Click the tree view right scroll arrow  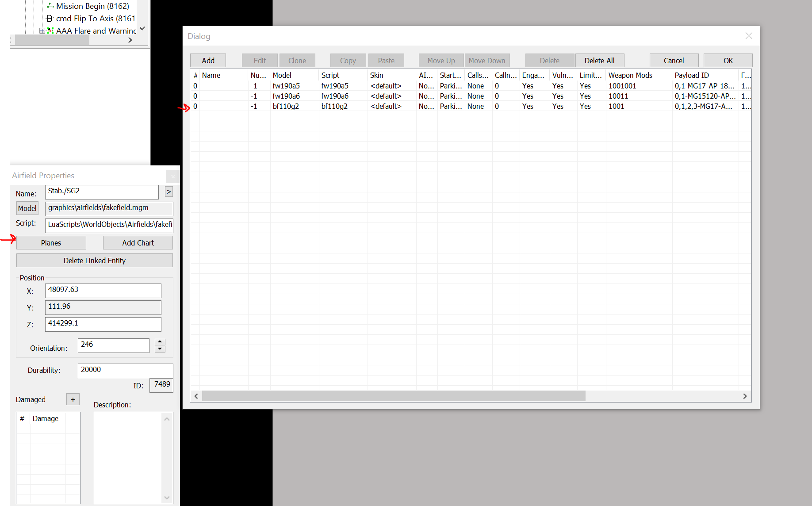click(130, 40)
